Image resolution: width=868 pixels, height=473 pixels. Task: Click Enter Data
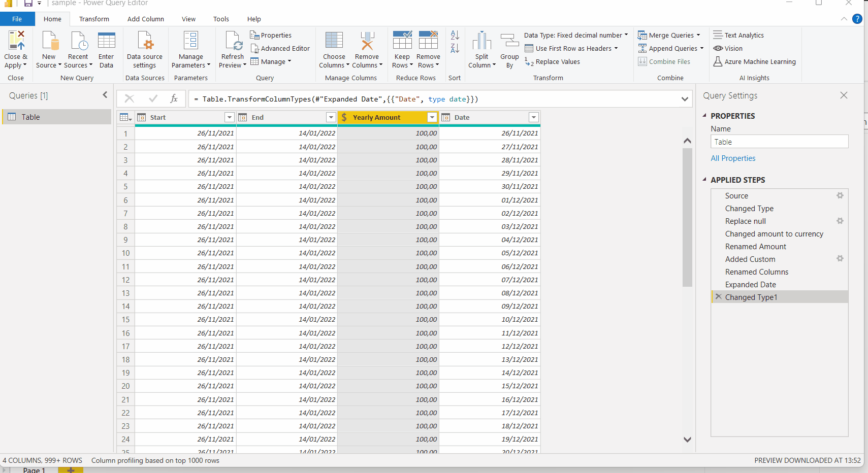(106, 49)
